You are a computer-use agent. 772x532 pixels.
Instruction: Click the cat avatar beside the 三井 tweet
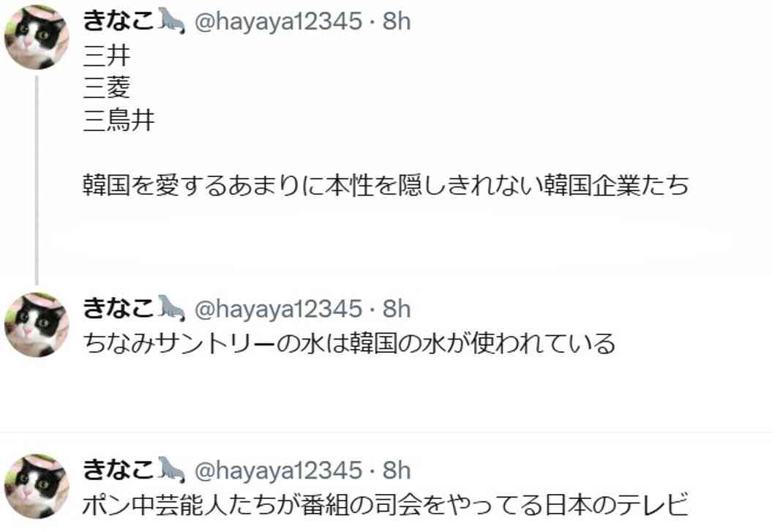tap(37, 37)
